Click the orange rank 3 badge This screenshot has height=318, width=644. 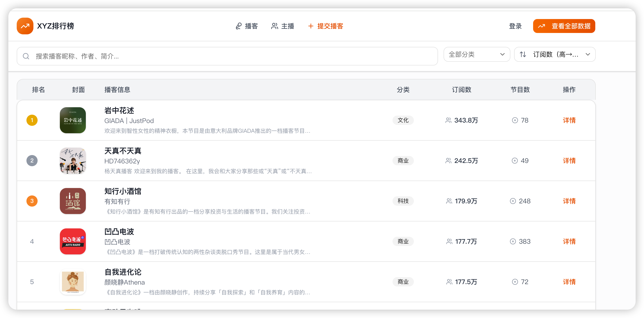point(32,201)
